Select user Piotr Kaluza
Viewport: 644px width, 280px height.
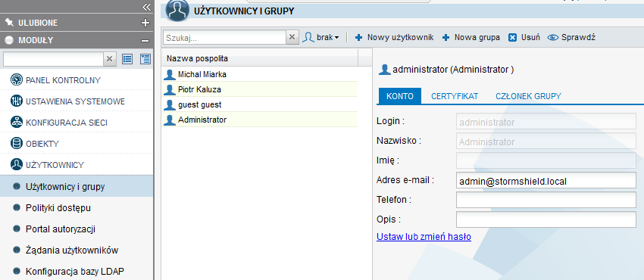click(x=260, y=89)
